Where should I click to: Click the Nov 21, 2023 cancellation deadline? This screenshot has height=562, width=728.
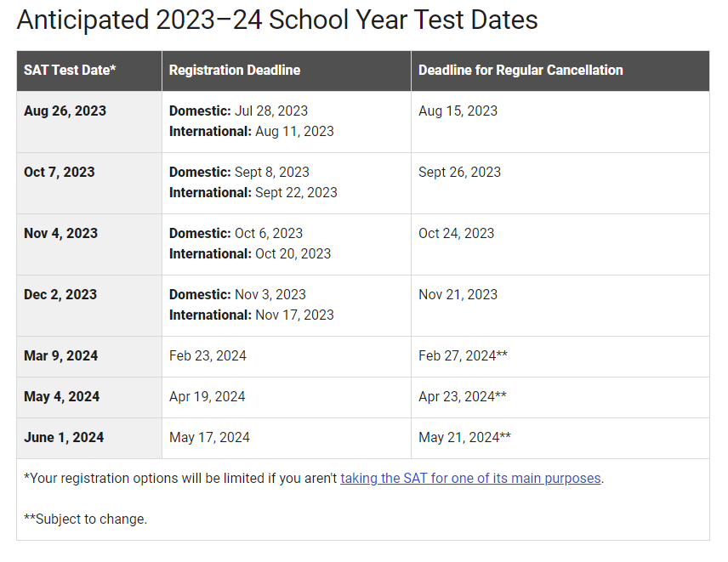point(458,295)
